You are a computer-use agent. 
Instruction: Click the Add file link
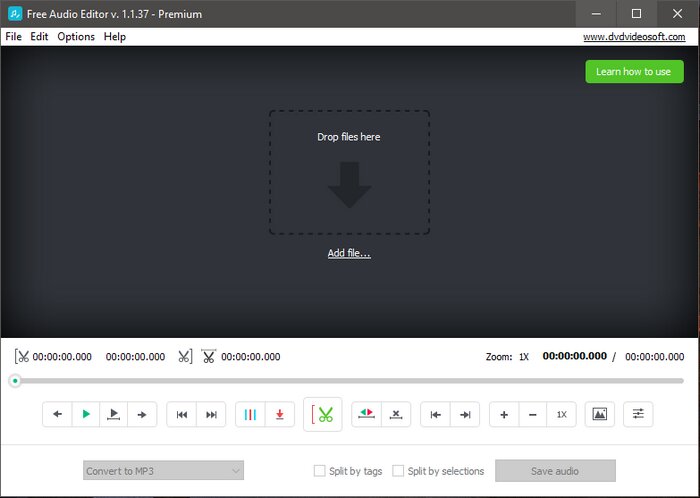click(x=349, y=254)
